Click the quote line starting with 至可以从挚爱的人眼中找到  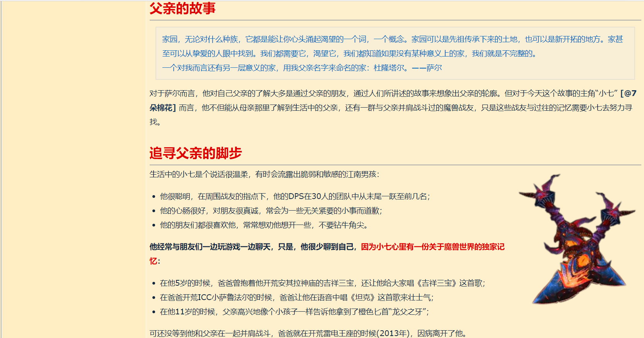350,53
